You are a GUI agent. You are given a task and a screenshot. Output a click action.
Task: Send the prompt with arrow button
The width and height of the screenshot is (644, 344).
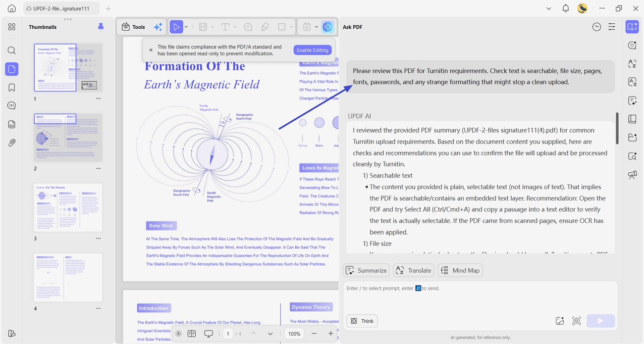(x=600, y=321)
